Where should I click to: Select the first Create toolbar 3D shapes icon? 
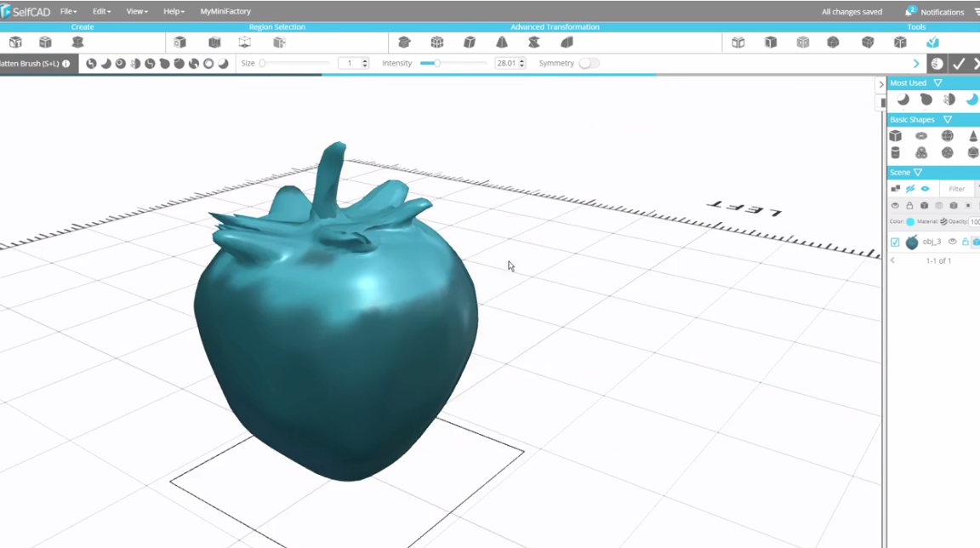point(15,43)
